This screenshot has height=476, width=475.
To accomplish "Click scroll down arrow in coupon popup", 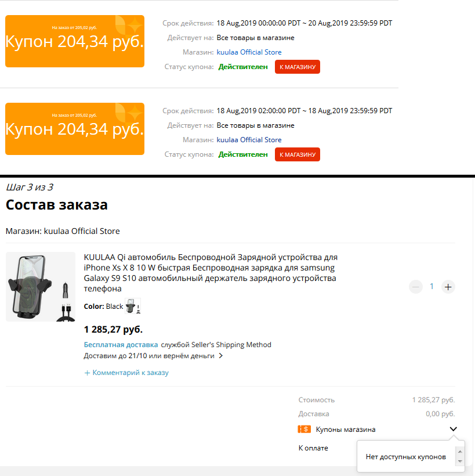I will 460,461.
